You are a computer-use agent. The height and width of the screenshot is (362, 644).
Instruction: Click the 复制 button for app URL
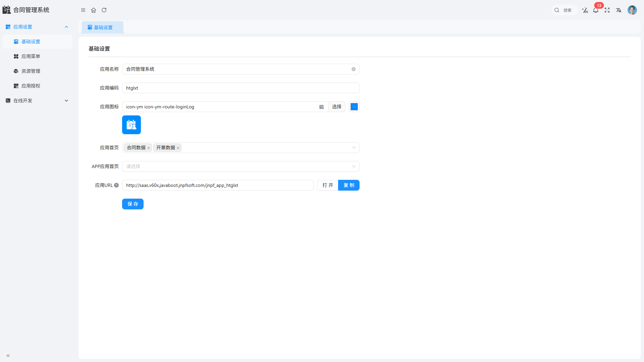[349, 185]
